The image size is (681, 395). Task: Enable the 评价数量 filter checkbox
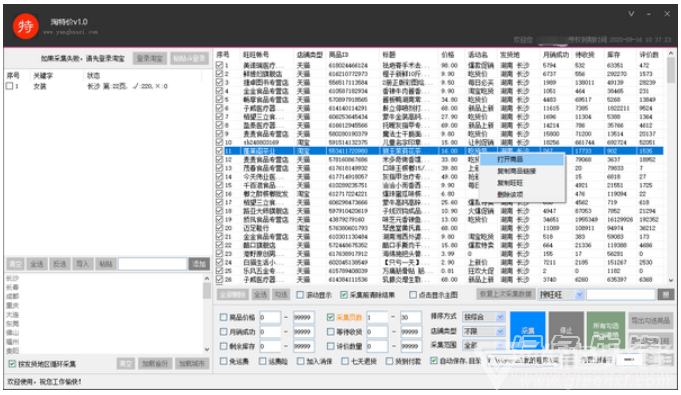(331, 346)
